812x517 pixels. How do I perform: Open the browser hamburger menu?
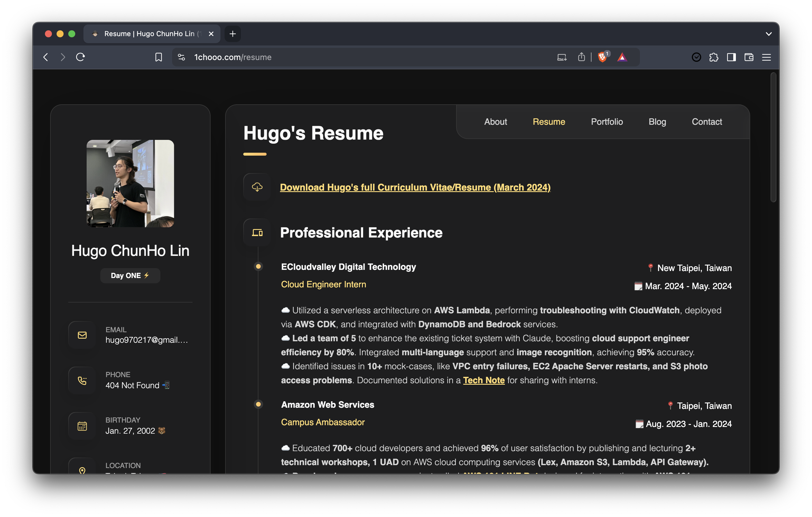coord(766,57)
